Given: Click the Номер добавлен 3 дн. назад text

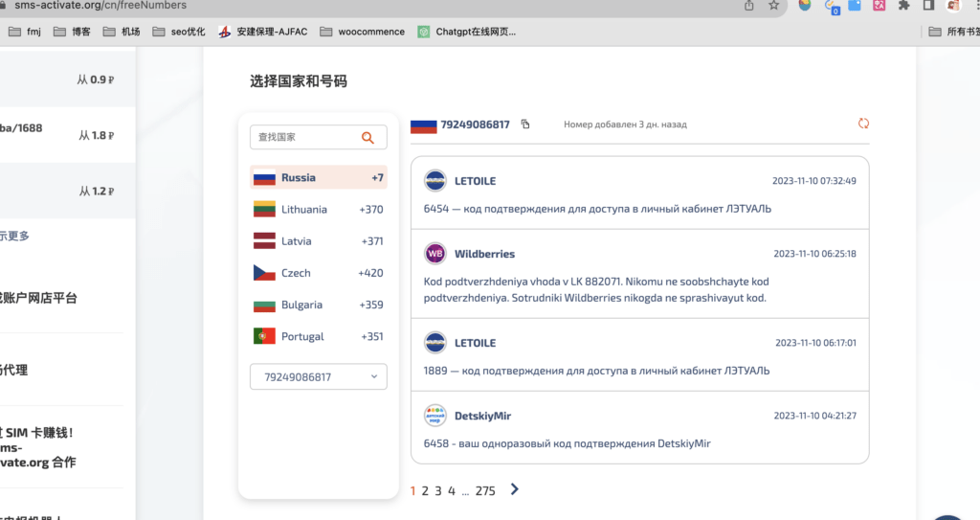Looking at the screenshot, I should pos(625,124).
